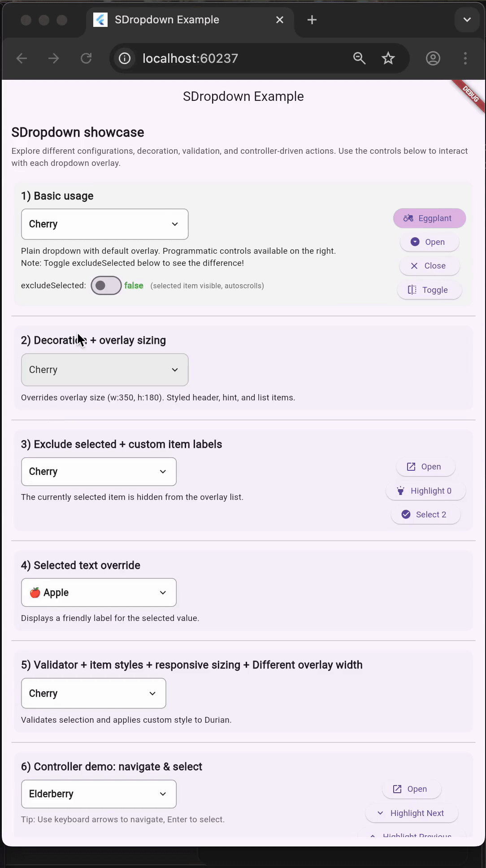This screenshot has width=486, height=868.
Task: Click the X icon on the Close button
Action: pyautogui.click(x=414, y=266)
